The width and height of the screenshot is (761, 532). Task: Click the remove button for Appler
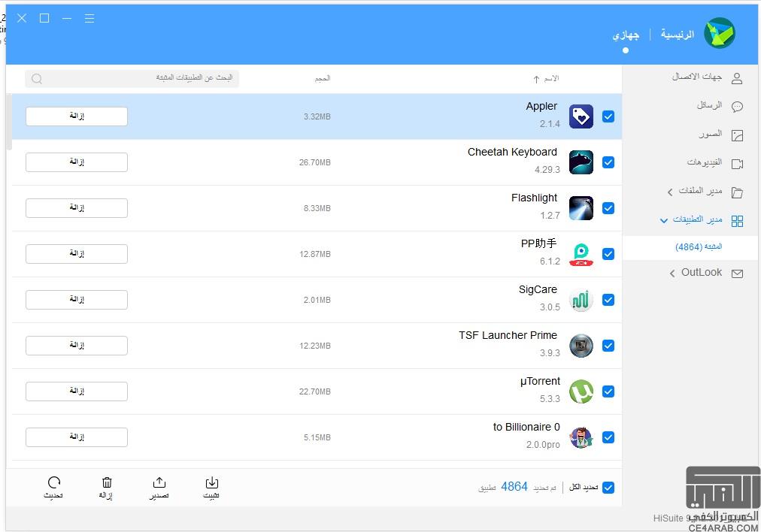(x=77, y=116)
